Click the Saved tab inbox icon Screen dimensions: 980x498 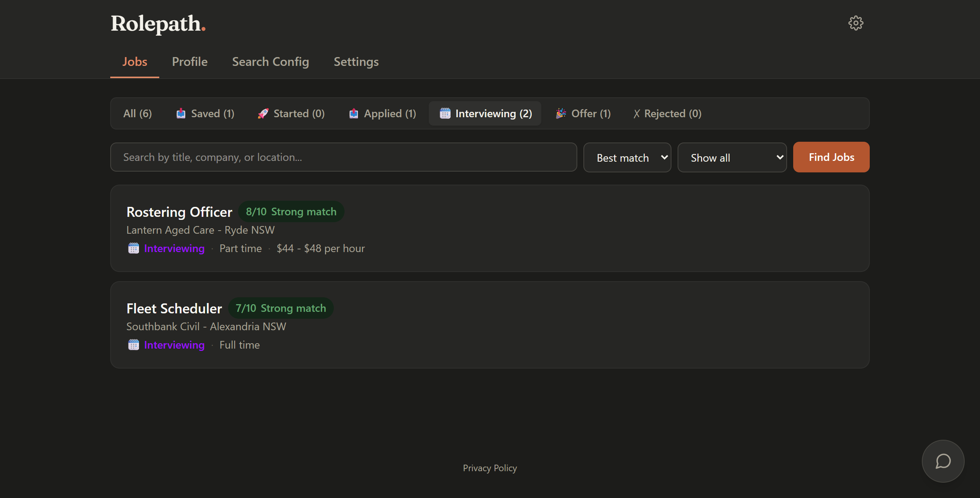(x=181, y=113)
